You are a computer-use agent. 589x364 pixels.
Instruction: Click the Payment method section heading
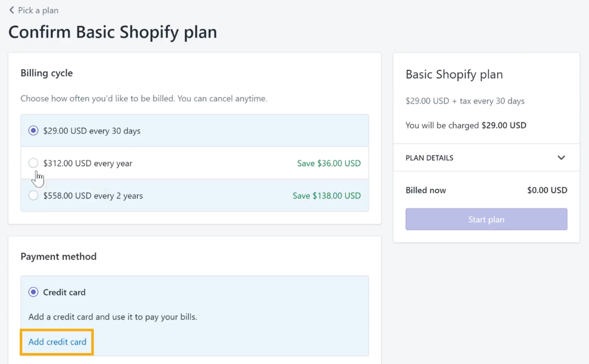[59, 256]
